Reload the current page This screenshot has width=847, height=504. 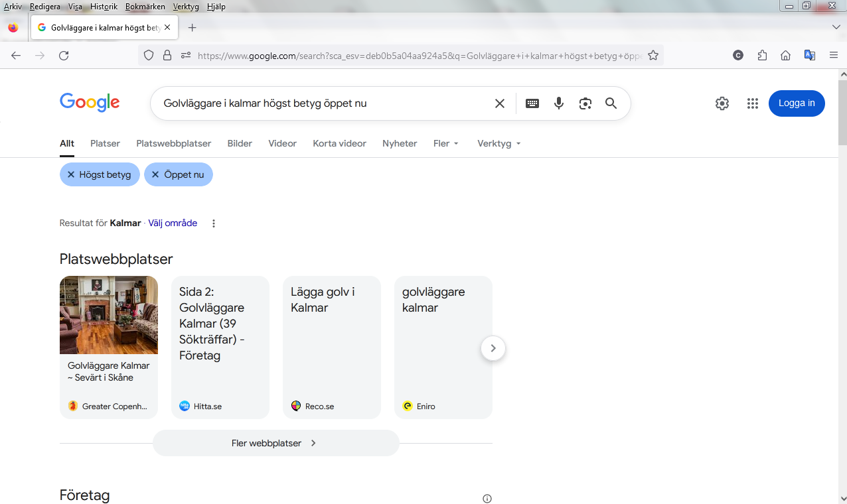pos(64,56)
